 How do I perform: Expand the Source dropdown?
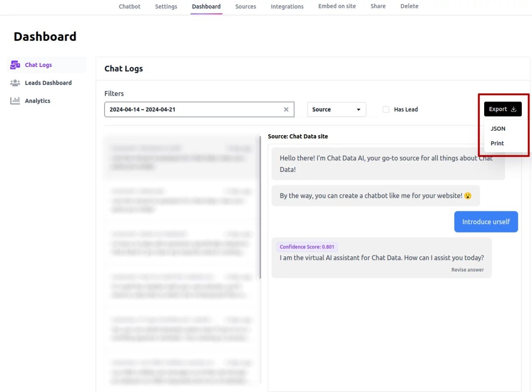click(x=336, y=109)
